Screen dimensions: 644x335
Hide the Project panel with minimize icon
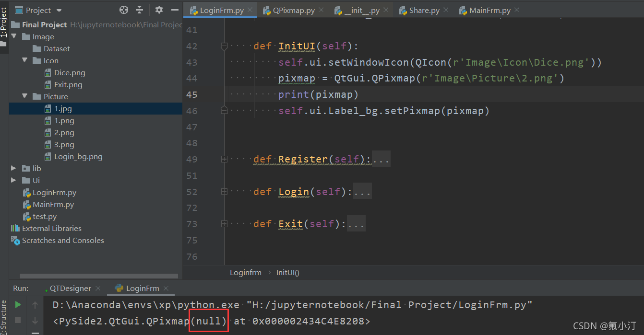point(174,10)
